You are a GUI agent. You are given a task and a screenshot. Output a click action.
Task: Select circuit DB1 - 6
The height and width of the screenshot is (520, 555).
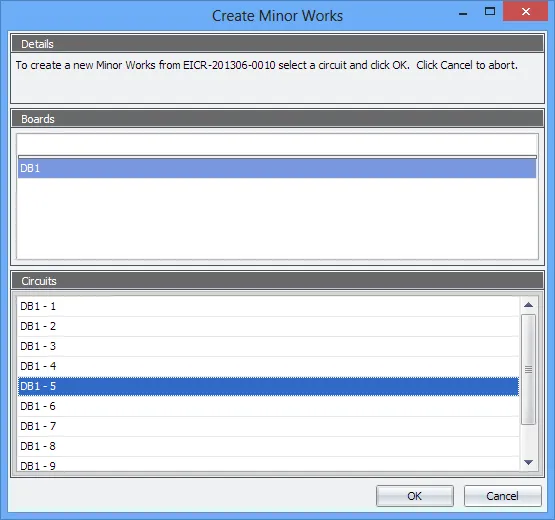tap(268, 406)
